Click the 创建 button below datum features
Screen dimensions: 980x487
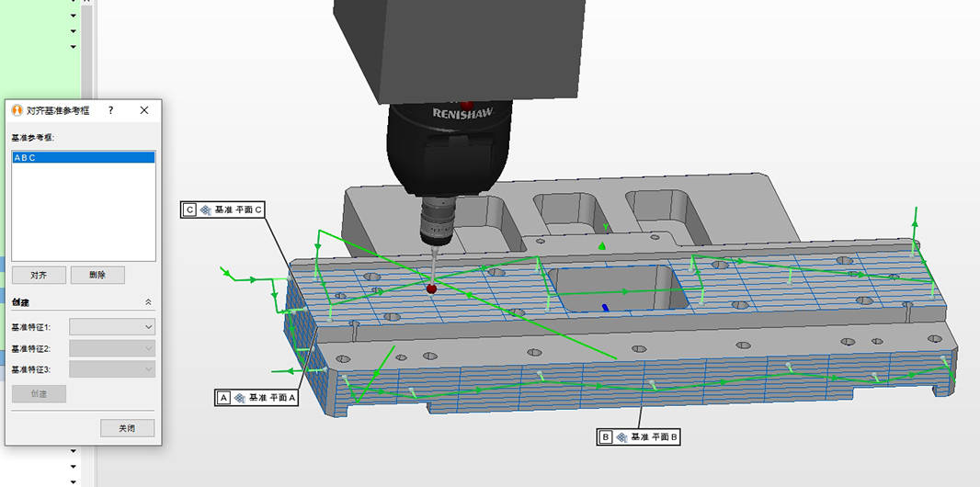(39, 393)
